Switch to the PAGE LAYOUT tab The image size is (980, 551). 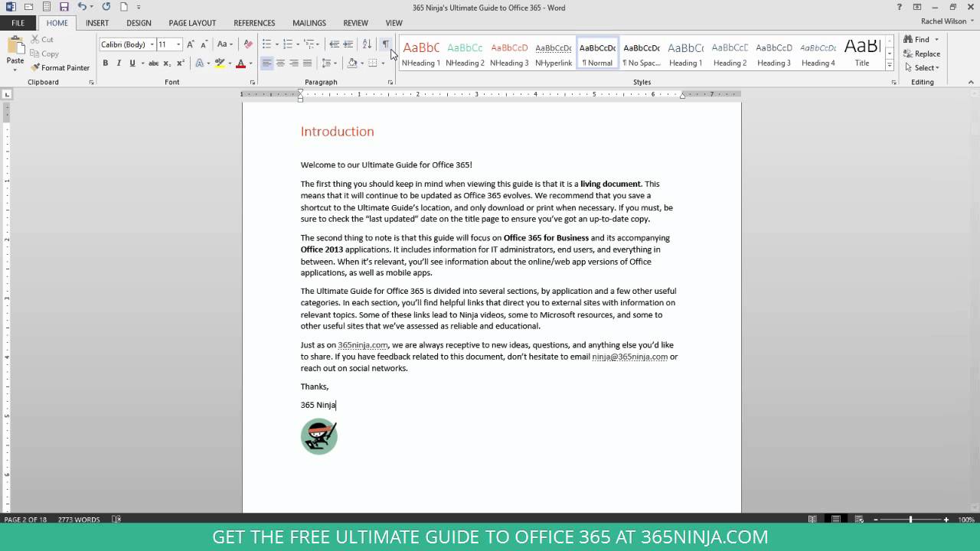[x=192, y=23]
